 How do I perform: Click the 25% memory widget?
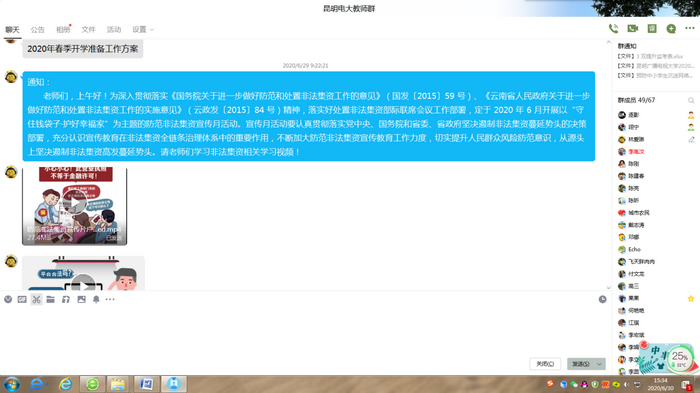point(680,358)
